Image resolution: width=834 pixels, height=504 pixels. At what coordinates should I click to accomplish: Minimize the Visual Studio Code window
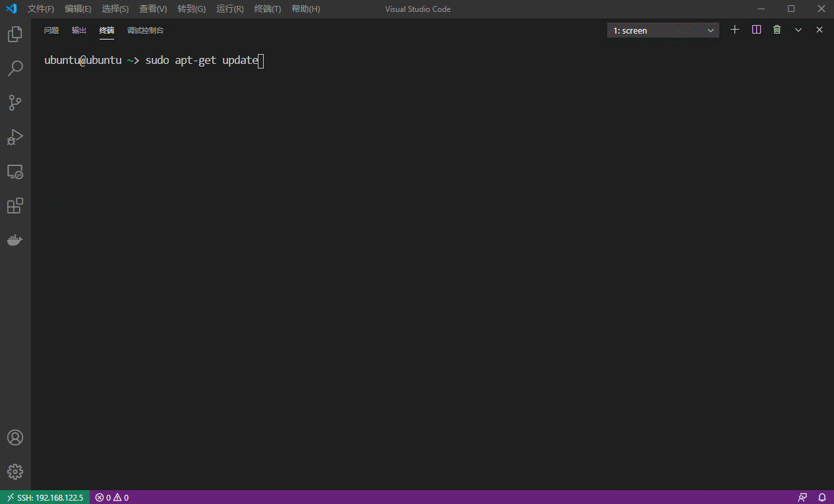tap(761, 9)
